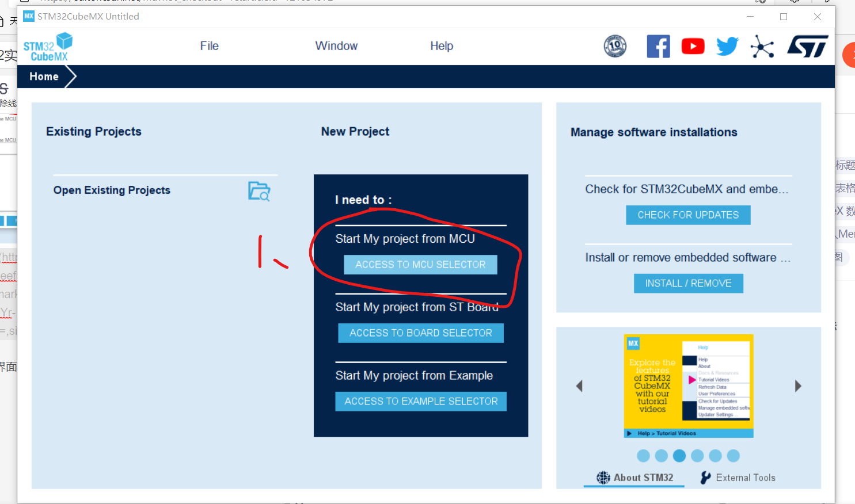Click ACCESS TO BOARD SELECTOR button
855x504 pixels.
(421, 333)
